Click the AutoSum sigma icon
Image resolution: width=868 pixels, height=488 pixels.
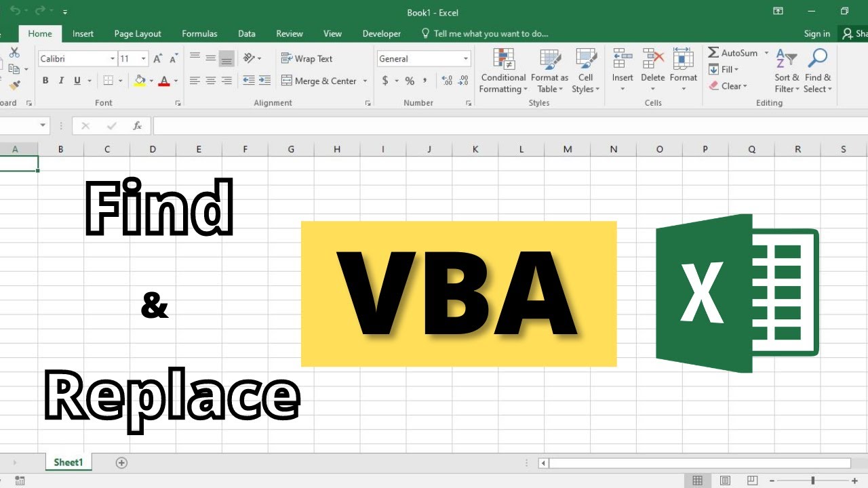713,53
